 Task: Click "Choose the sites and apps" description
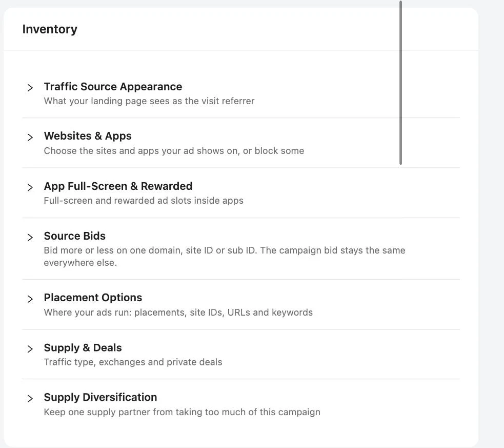point(174,150)
